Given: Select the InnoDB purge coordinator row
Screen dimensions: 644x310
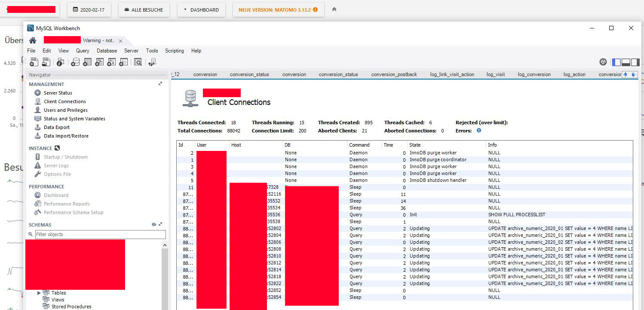Looking at the screenshot, I should [405, 160].
